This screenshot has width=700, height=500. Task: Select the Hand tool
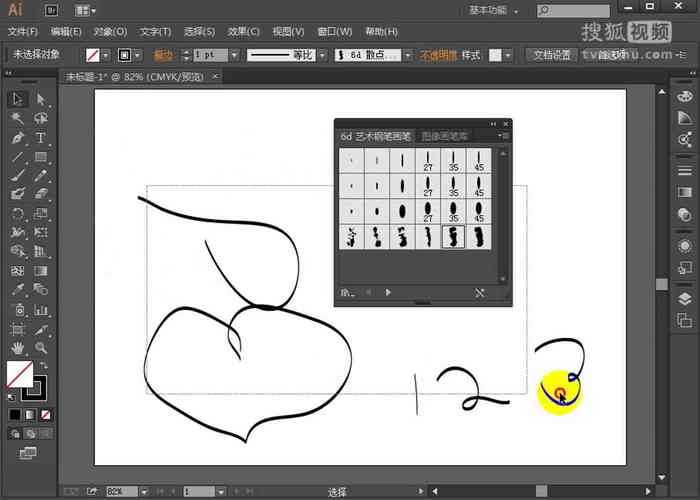18,348
